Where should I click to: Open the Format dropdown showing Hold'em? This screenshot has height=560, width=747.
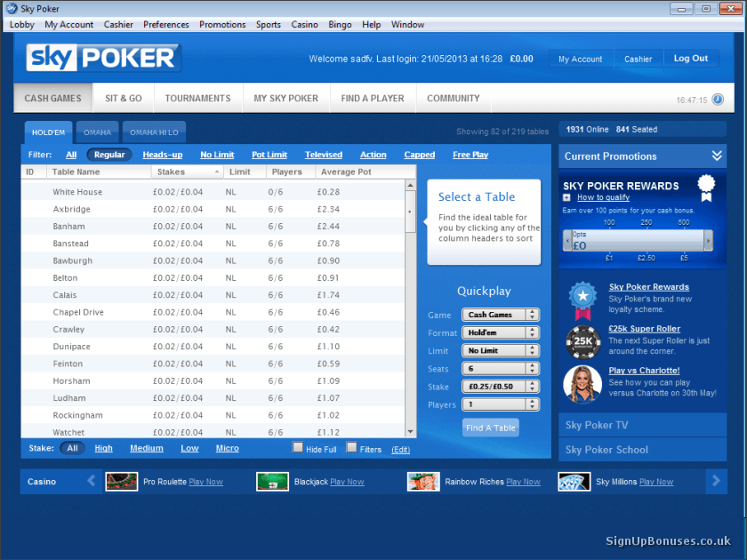[x=500, y=332]
